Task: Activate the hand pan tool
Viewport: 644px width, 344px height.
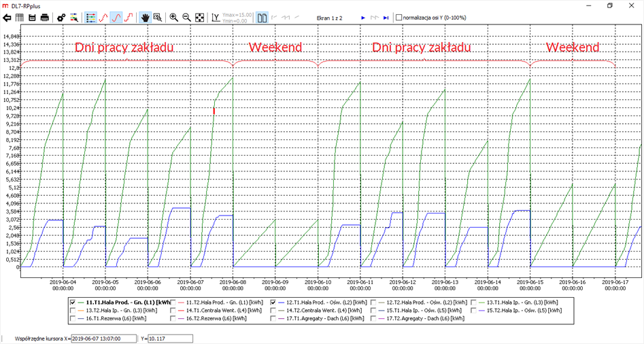Action: (x=145, y=18)
